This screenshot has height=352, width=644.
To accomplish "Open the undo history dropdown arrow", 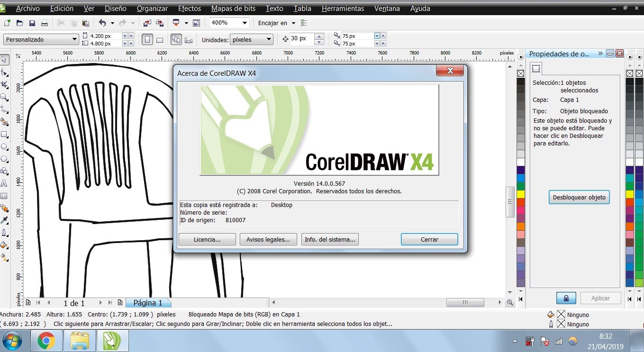I will [x=112, y=23].
